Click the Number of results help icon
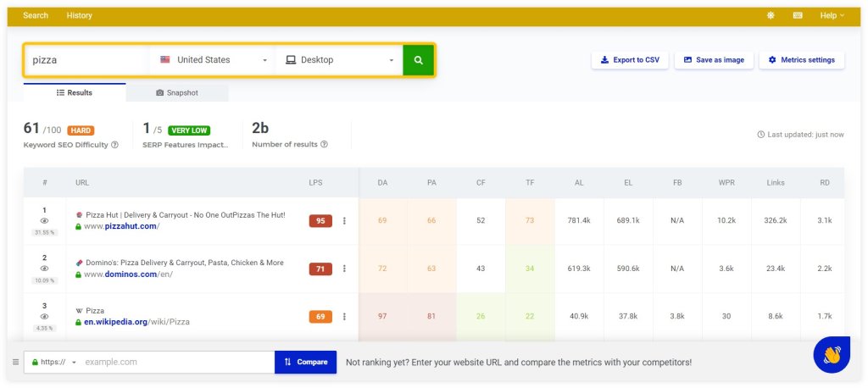 coord(324,145)
